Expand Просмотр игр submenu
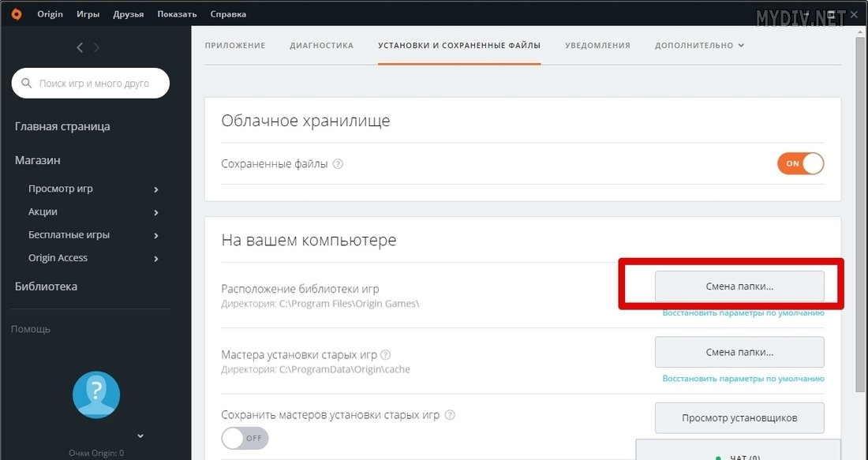 click(156, 189)
